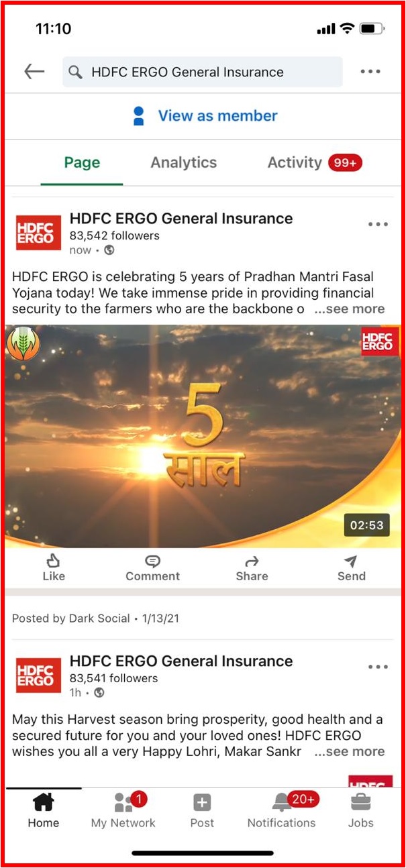
Task: Create a new Post from bottom bar
Action: [202, 810]
